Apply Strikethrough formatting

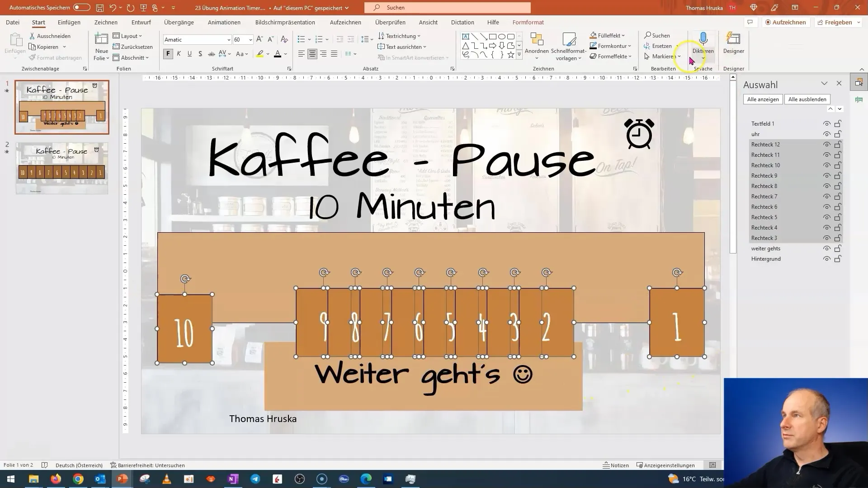(x=211, y=54)
